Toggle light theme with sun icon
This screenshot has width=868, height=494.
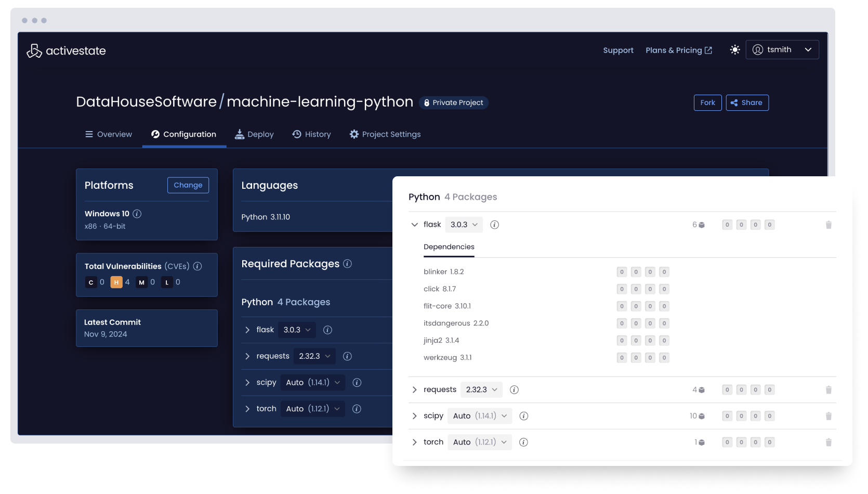click(734, 49)
